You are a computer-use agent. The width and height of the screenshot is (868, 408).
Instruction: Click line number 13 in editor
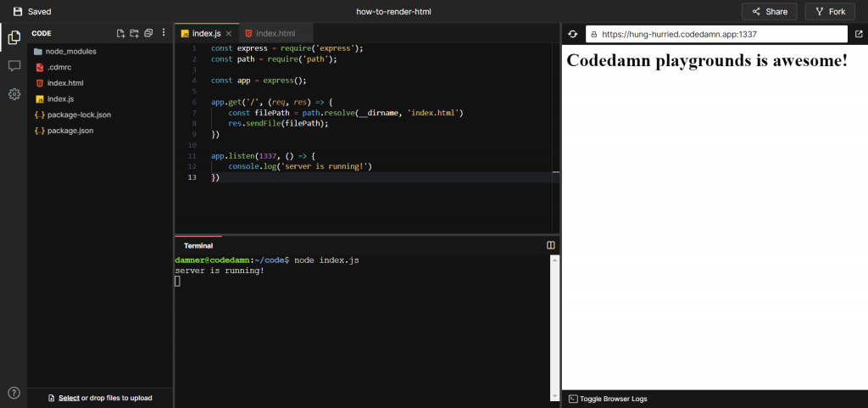point(192,177)
